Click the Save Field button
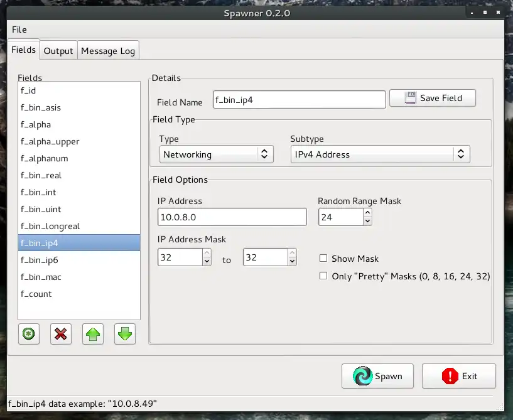Screen dimensions: 513x420 coord(433,98)
